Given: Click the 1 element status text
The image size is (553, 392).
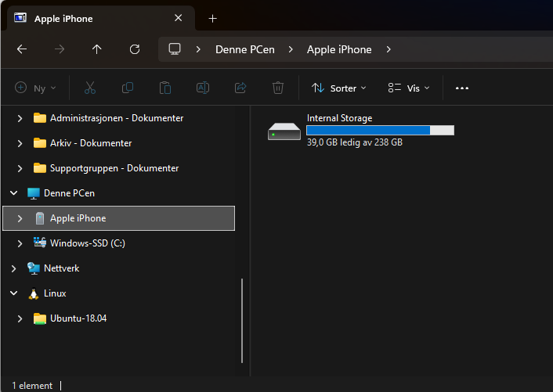Looking at the screenshot, I should tap(32, 386).
